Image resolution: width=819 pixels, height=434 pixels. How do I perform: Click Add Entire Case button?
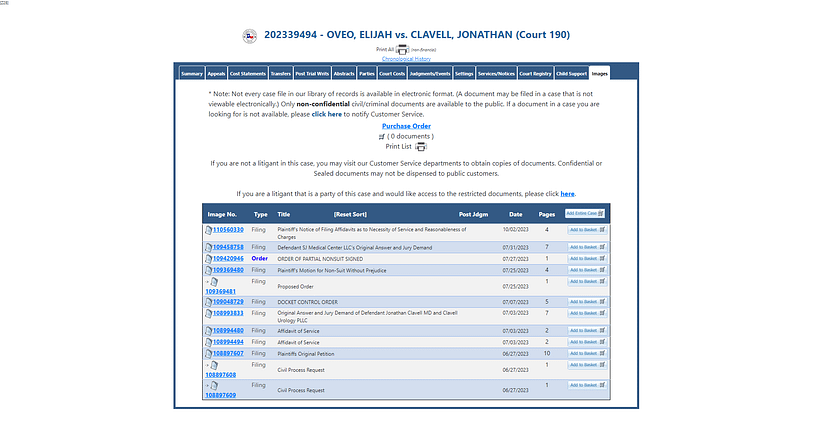(x=585, y=214)
